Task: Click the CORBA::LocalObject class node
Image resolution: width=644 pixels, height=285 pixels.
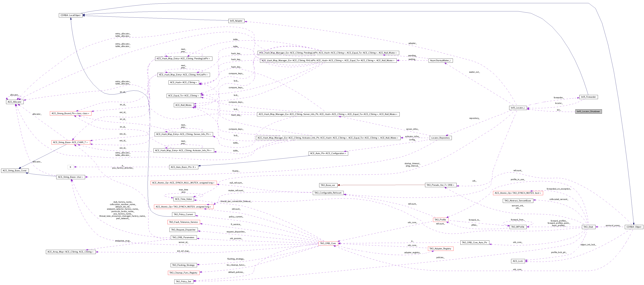Action: [71, 15]
